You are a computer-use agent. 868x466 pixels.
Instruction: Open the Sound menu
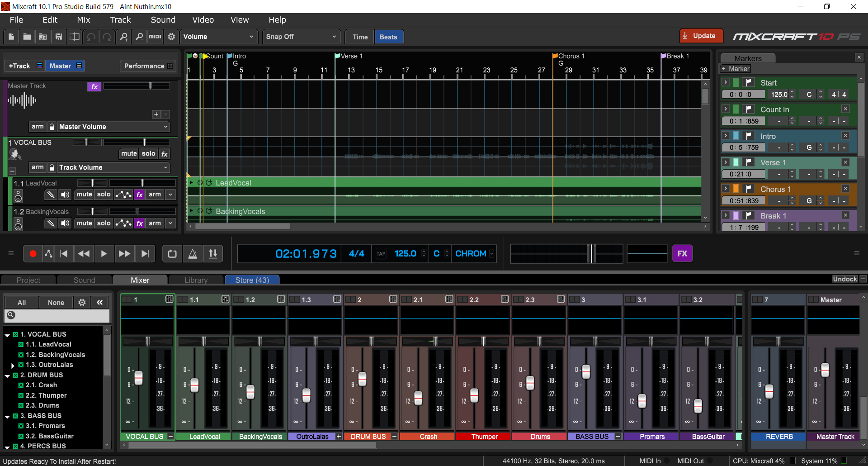click(x=163, y=20)
